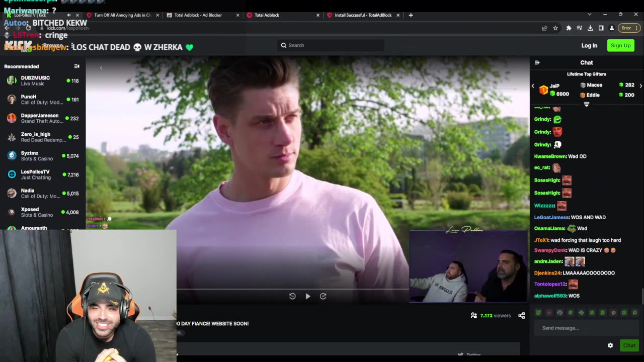Open Syztmz Slots & Casino channel
The height and width of the screenshot is (362, 644).
[x=43, y=155]
